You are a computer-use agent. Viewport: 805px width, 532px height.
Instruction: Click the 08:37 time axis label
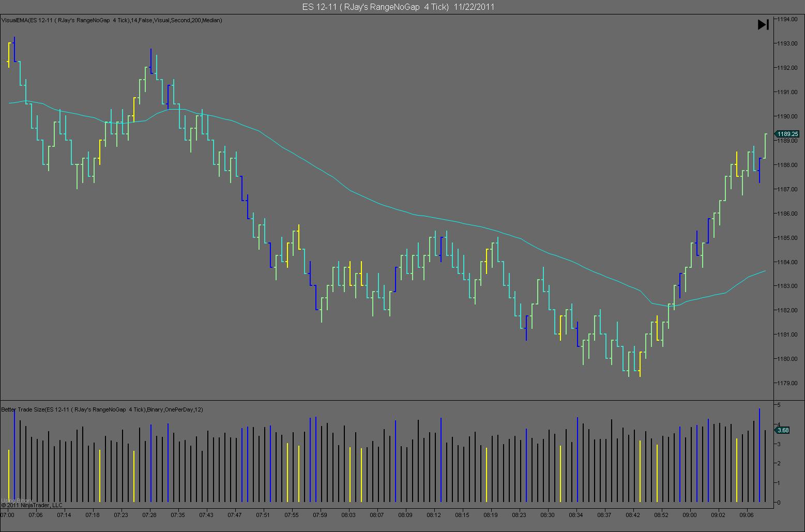click(604, 515)
